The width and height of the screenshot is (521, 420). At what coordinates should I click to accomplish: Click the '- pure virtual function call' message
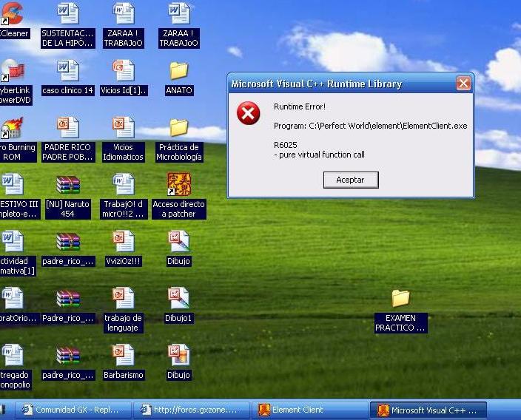(319, 155)
